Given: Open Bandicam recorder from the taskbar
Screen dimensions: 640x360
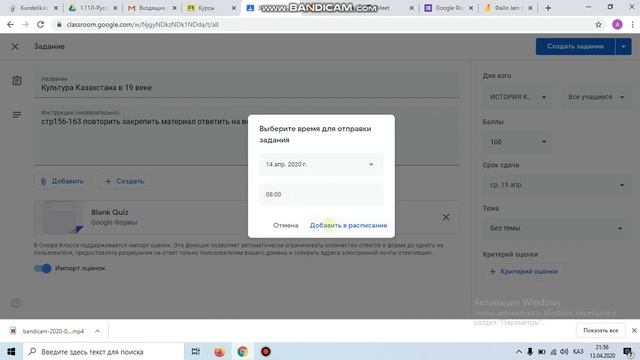Looking at the screenshot, I should pyautogui.click(x=266, y=351).
